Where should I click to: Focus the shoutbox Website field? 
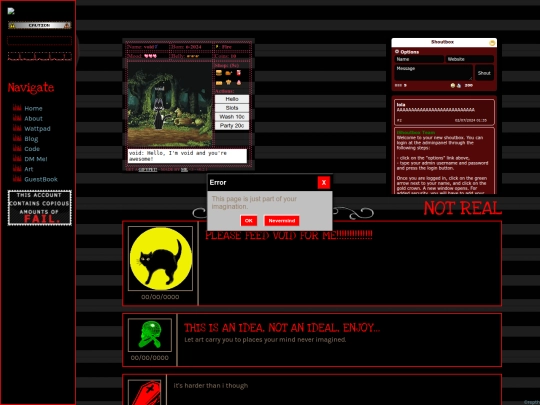coord(470,59)
